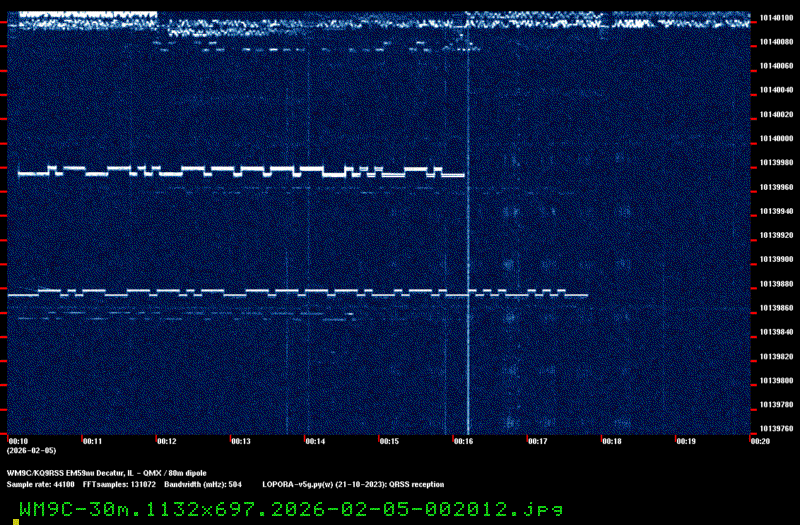Click the 10139780 frequency label

tap(777, 405)
